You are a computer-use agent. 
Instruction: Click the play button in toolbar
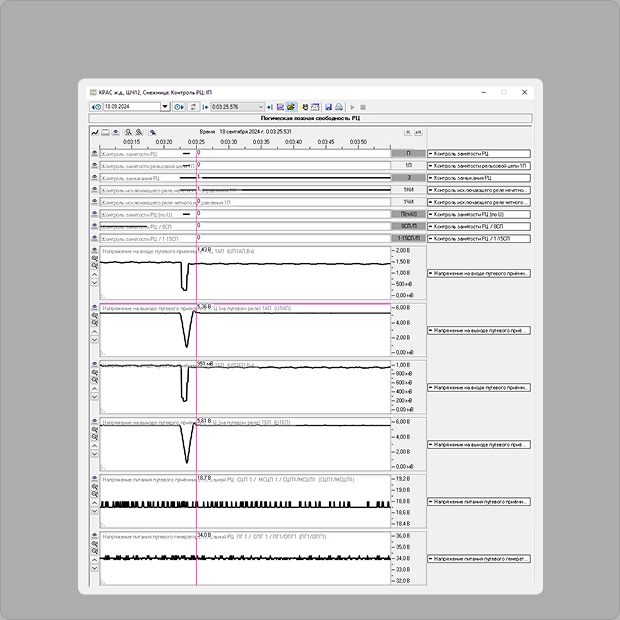tap(352, 107)
